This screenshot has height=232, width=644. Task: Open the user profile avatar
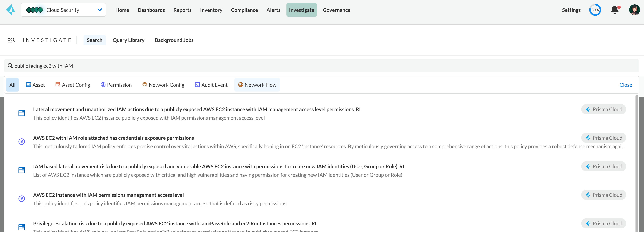tap(634, 10)
